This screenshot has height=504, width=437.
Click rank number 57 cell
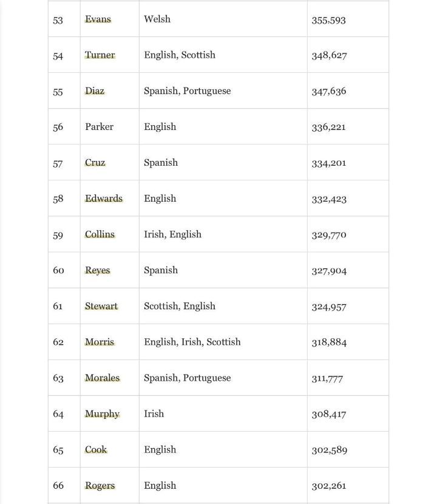[x=58, y=163]
